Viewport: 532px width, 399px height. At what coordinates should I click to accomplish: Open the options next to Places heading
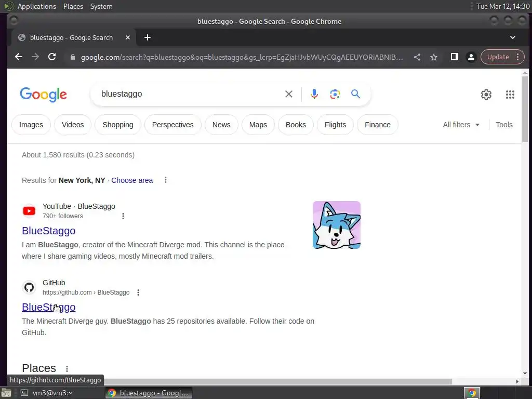click(67, 368)
